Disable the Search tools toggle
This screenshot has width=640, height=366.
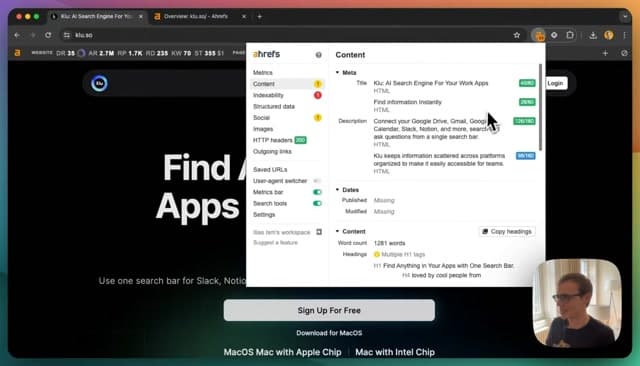coord(317,204)
